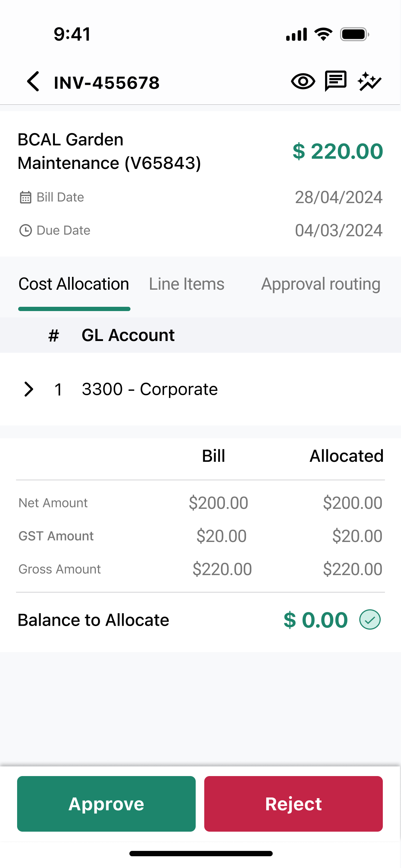Screen dimensions: 401x868
Task: Open the comments chat icon
Action: click(335, 81)
